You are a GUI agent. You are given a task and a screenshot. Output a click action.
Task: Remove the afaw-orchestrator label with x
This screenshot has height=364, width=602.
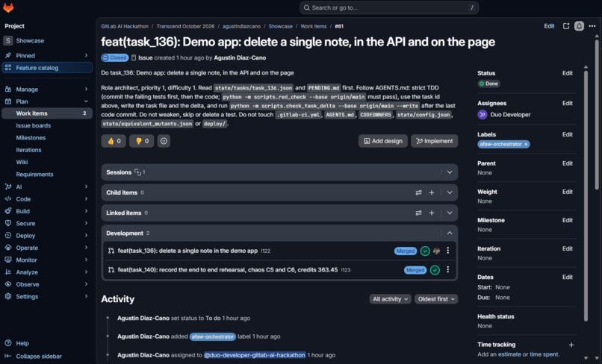coord(526,144)
